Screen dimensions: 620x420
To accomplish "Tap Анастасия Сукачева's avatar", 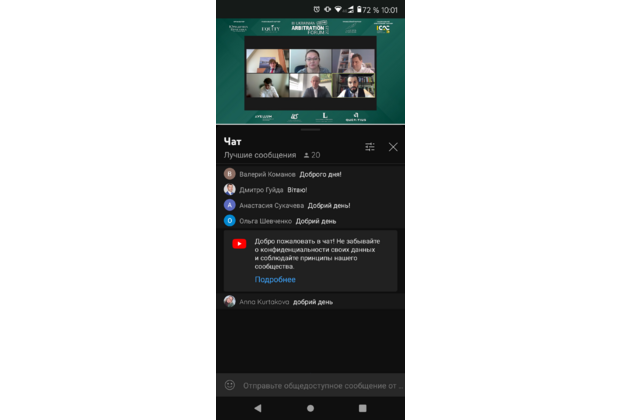I will (230, 205).
